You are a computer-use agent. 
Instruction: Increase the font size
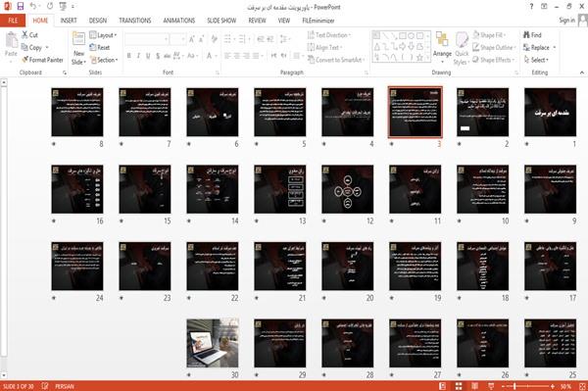pyautogui.click(x=192, y=39)
